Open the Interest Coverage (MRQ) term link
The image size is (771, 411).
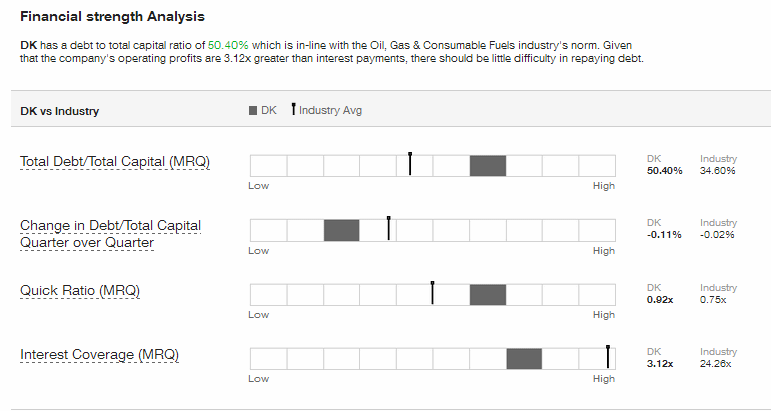click(99, 355)
